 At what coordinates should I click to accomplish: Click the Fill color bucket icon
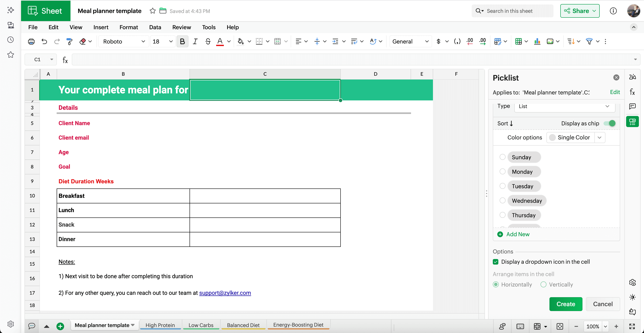tap(240, 42)
